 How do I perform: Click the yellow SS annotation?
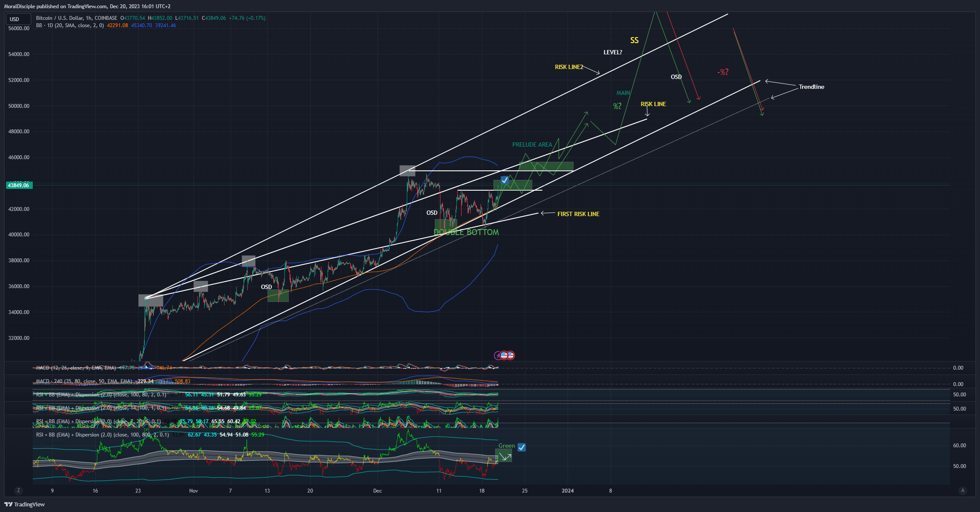(634, 41)
